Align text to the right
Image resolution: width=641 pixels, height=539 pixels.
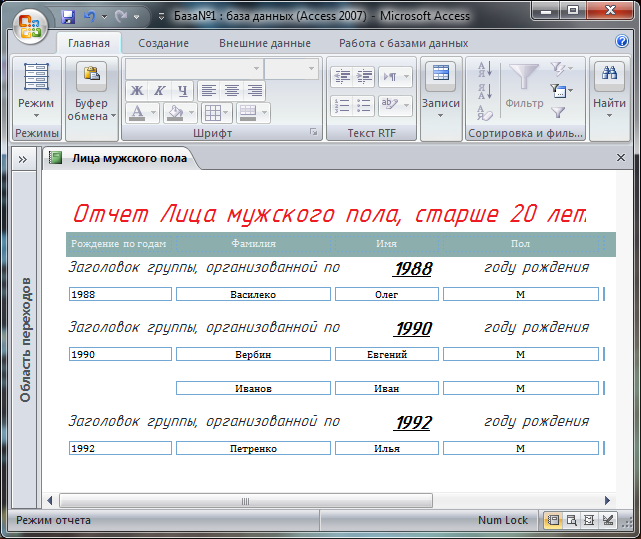tap(255, 91)
